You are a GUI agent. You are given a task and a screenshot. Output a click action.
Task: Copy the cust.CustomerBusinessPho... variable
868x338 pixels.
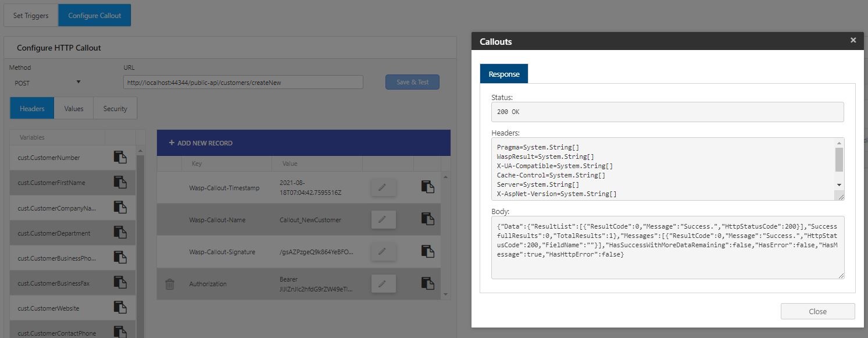click(120, 258)
